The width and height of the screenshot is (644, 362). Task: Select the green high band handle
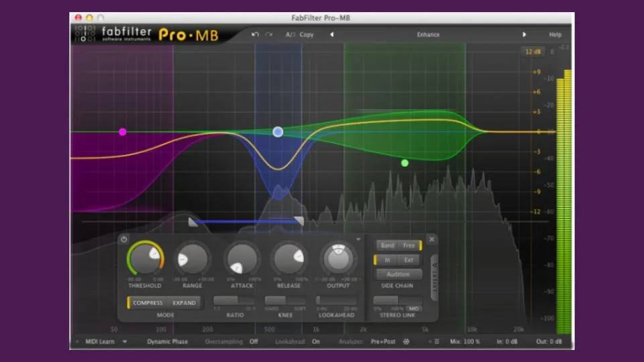405,163
